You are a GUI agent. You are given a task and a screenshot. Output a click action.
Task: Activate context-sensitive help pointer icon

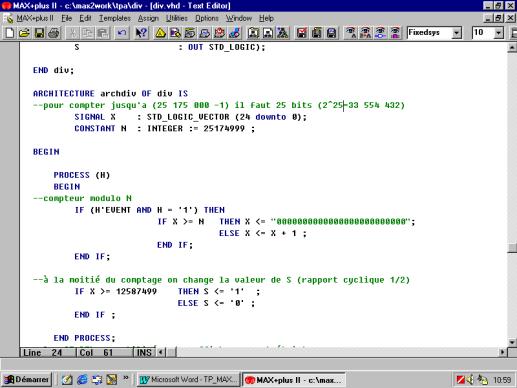coord(141,33)
